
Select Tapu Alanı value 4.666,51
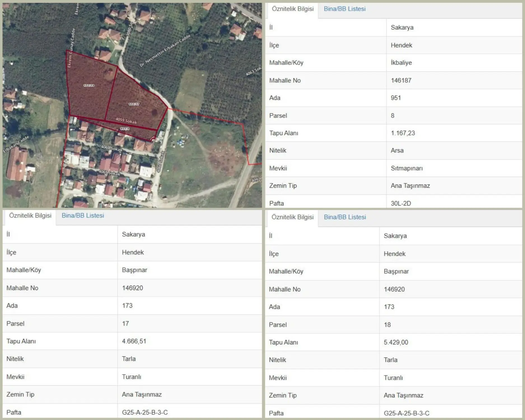(134, 341)
